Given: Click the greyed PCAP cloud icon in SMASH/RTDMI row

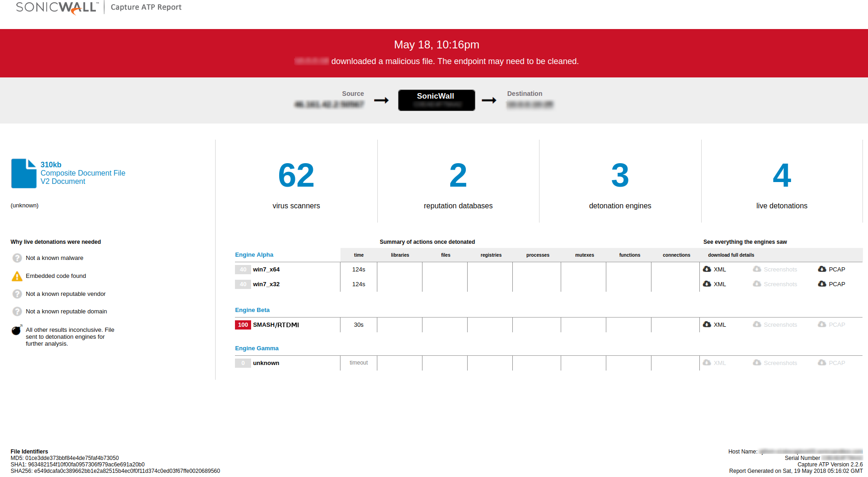Looking at the screenshot, I should click(x=822, y=324).
